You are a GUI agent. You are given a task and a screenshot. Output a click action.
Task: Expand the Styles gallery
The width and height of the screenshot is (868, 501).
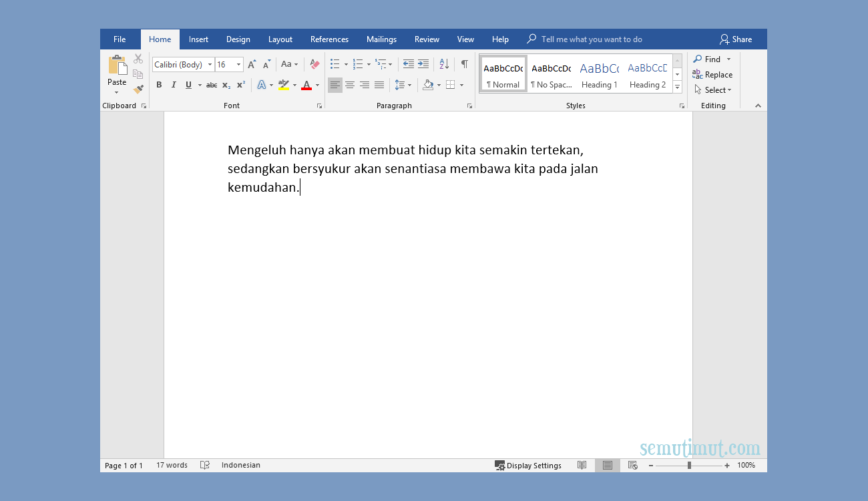[677, 88]
